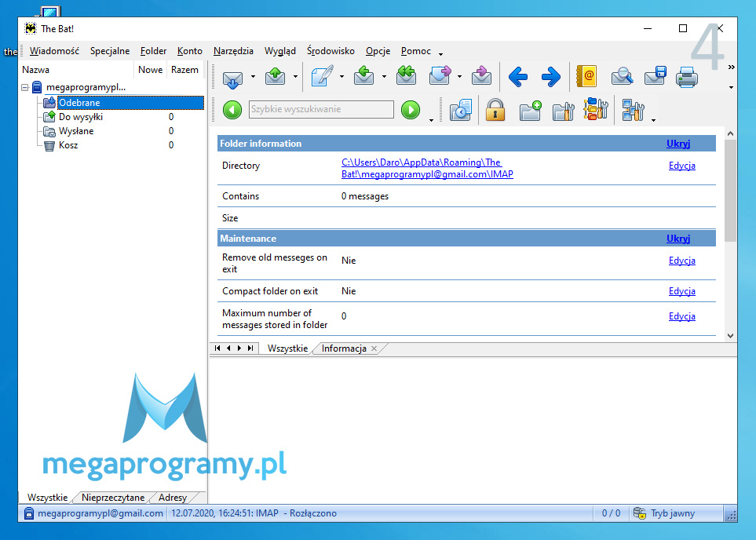Viewport: 756px width, 540px height.
Task: Click Edycja for Remove old messeges on exit
Action: pyautogui.click(x=681, y=261)
